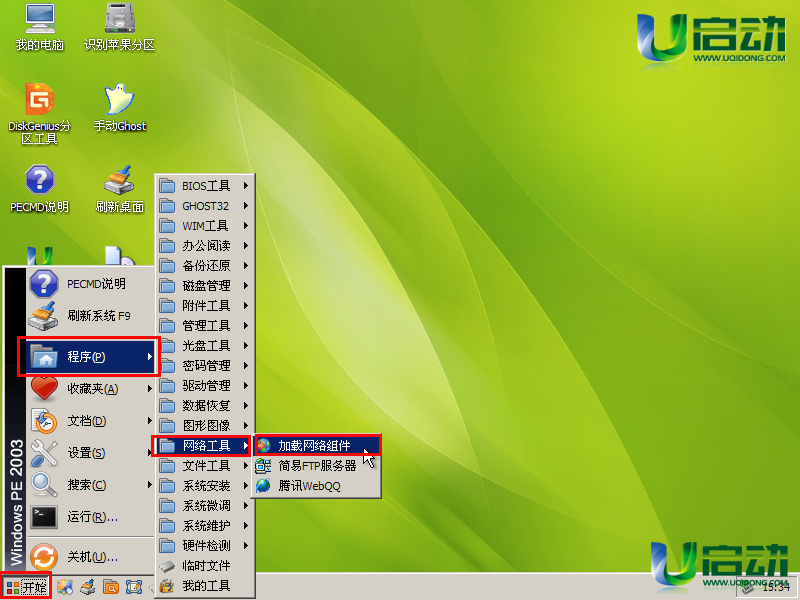Click the 临时文件 menu entry
Screen dimensions: 800x600
pos(205,566)
